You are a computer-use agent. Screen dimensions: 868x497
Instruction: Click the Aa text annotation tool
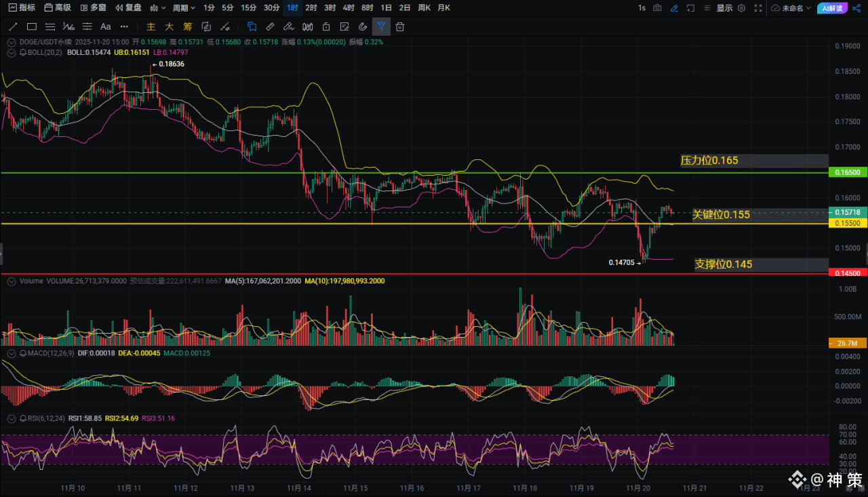(105, 27)
